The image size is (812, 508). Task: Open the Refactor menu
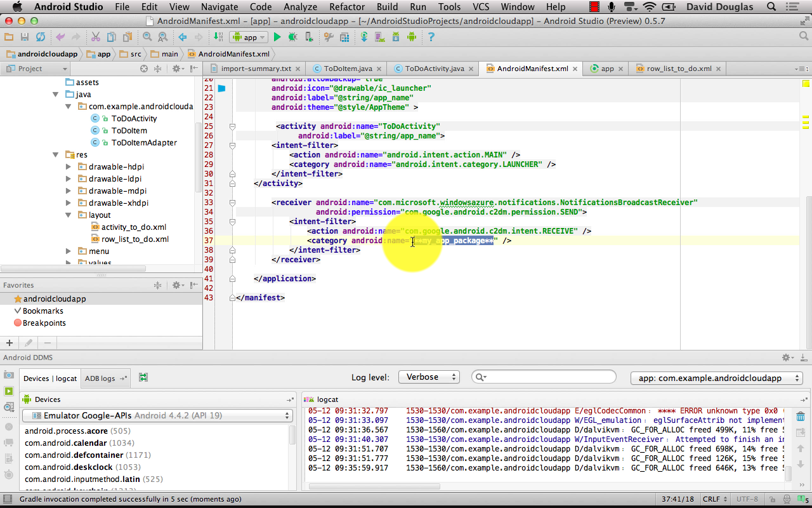point(347,7)
